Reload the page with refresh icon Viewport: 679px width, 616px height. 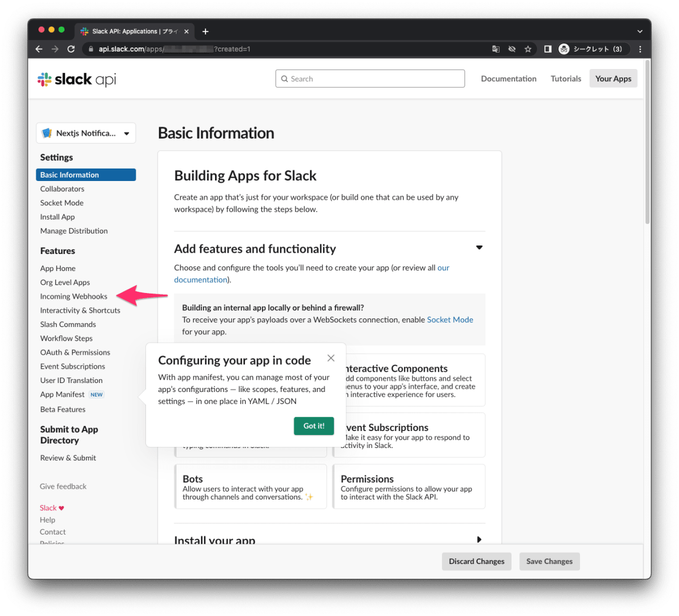point(71,49)
